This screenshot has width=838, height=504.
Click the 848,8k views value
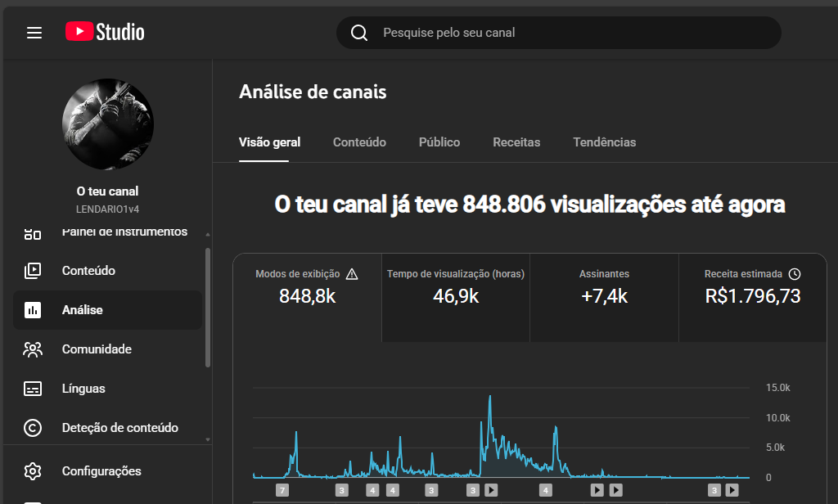click(308, 296)
